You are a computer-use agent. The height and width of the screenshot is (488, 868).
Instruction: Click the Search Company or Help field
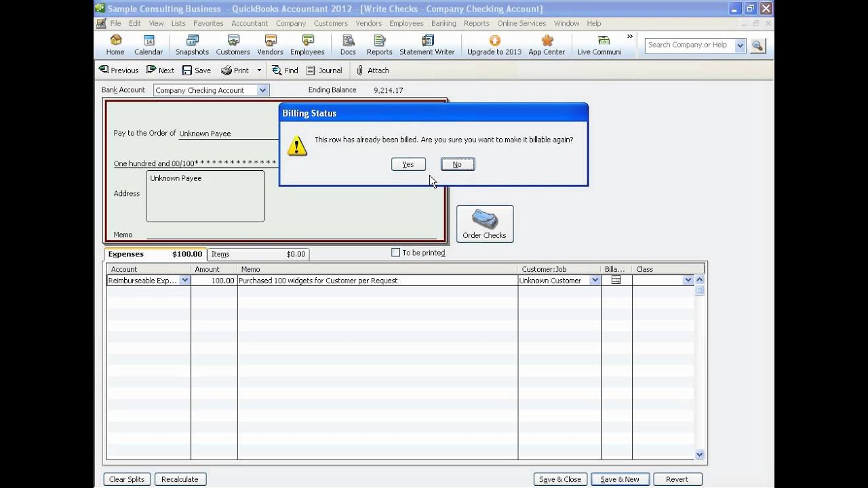[689, 45]
